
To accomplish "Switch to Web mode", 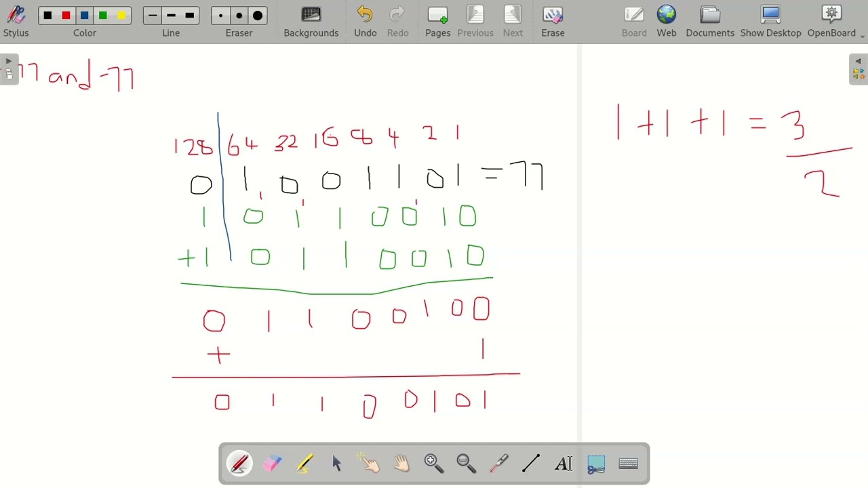I will click(667, 22).
